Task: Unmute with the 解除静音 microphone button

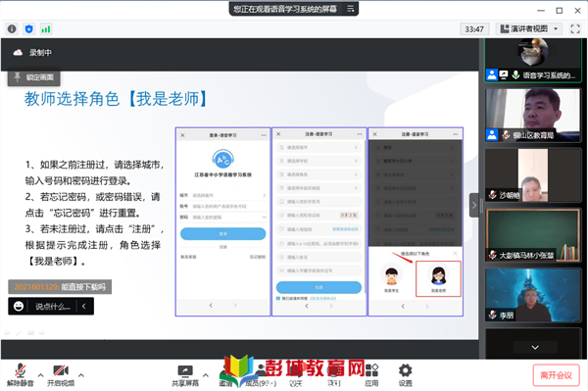Action: pyautogui.click(x=21, y=375)
